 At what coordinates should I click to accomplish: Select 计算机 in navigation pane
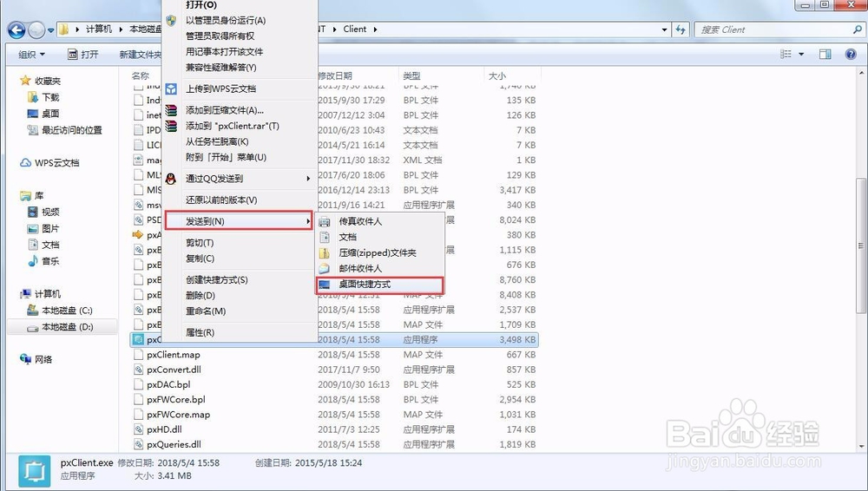41,294
